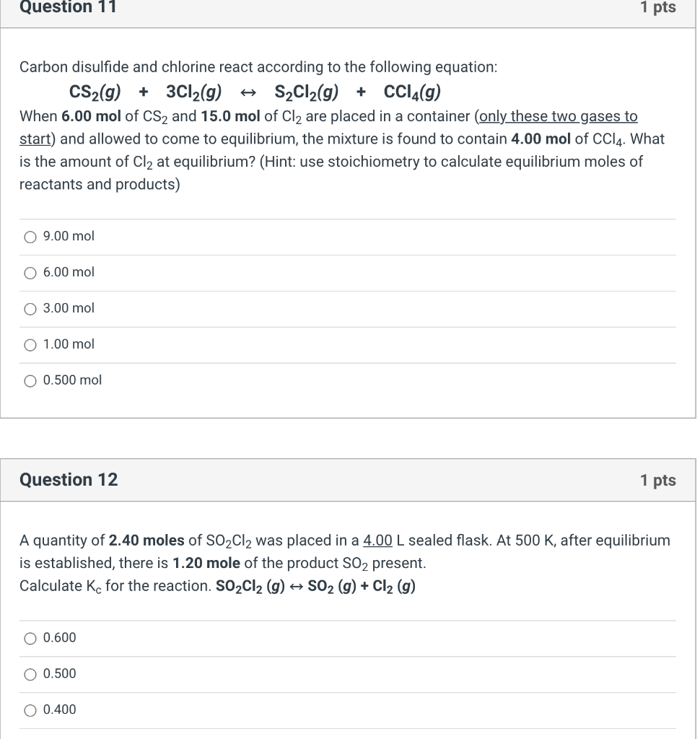The image size is (700, 739).
Task: Select the 0.500 mol answer option
Action: [x=30, y=380]
